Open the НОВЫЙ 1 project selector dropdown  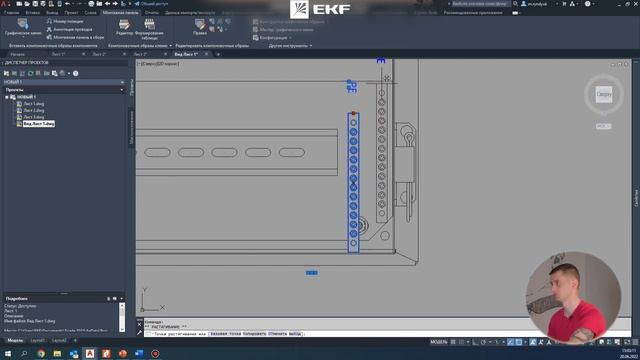122,82
